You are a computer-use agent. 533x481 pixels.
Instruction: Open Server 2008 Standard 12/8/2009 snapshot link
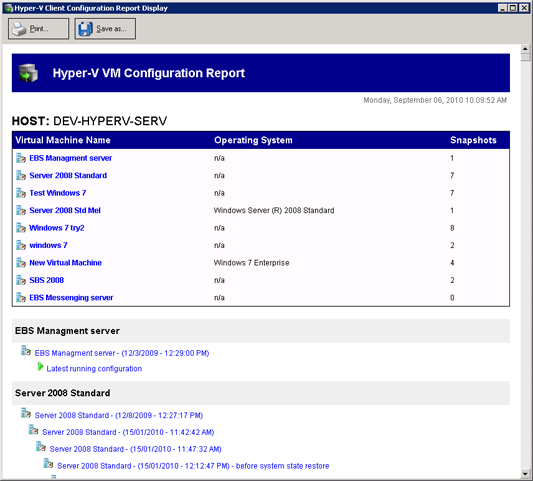point(119,415)
